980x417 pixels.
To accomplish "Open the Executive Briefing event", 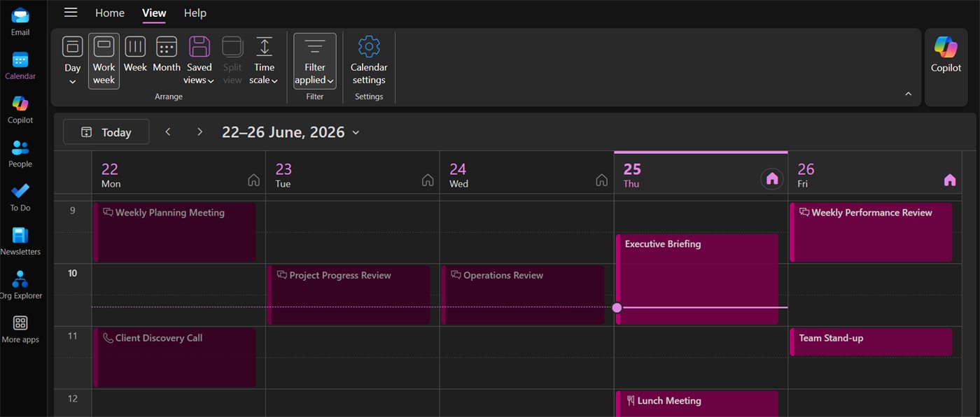I will [697, 279].
